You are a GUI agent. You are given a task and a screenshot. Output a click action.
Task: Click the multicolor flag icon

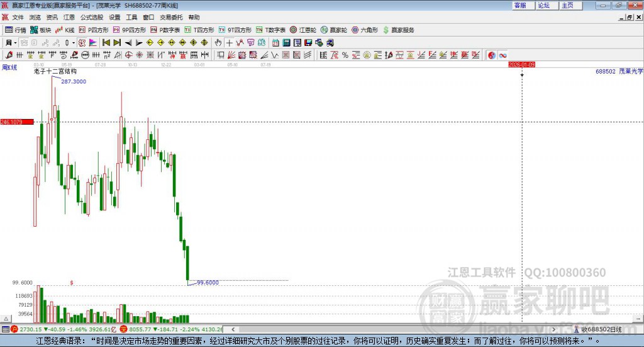coord(93,43)
